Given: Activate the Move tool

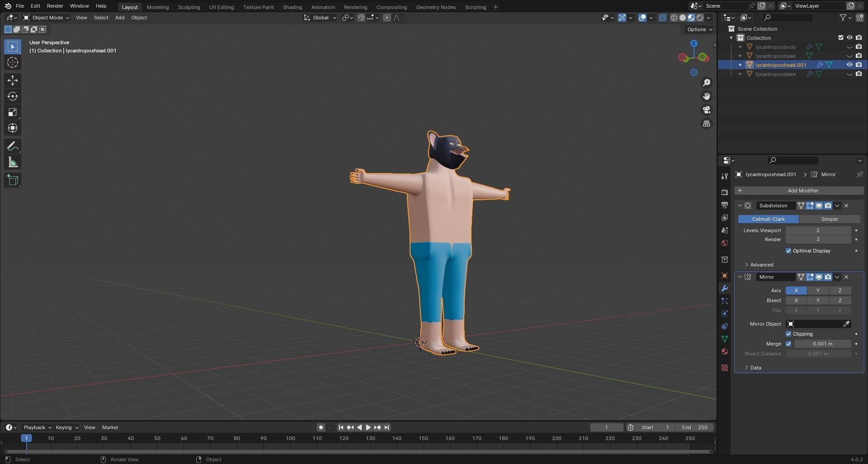Looking at the screenshot, I should point(13,80).
